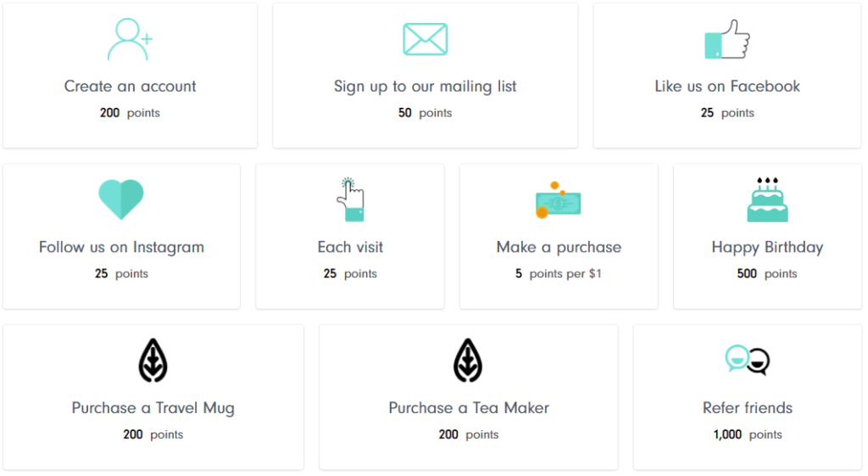Open Purchase a Travel Mug reward
The width and height of the screenshot is (868, 476).
click(x=153, y=408)
